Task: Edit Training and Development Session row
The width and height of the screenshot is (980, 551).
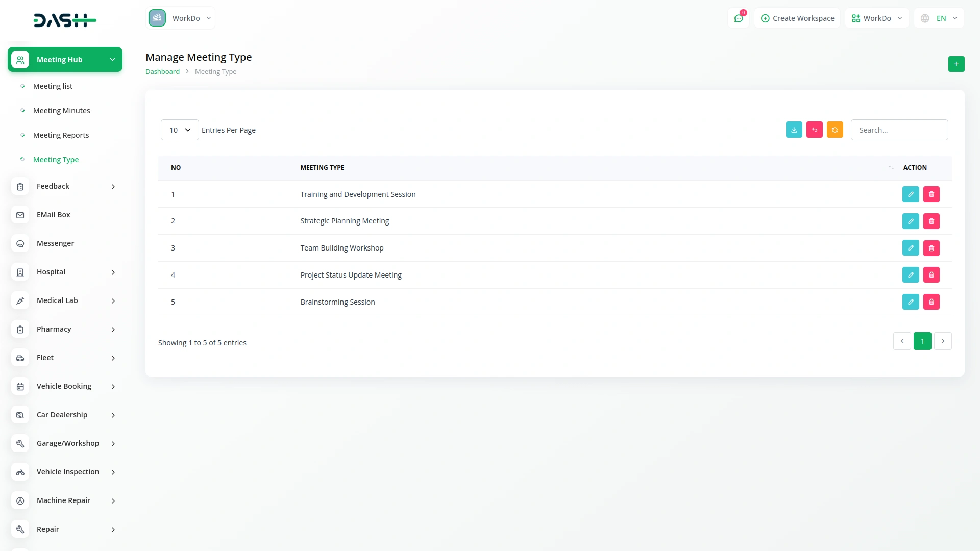Action: (x=911, y=194)
